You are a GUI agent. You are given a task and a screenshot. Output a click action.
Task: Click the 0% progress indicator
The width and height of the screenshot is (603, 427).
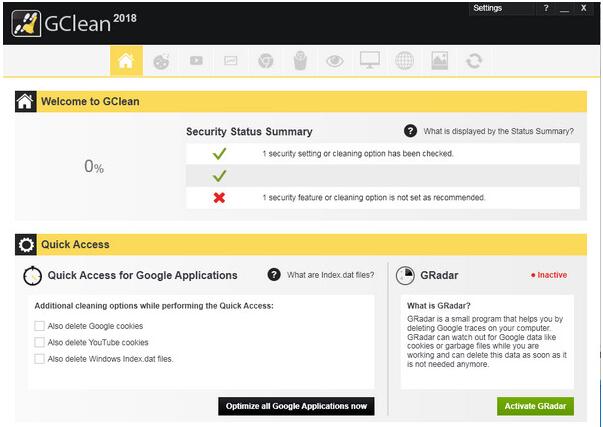point(94,167)
